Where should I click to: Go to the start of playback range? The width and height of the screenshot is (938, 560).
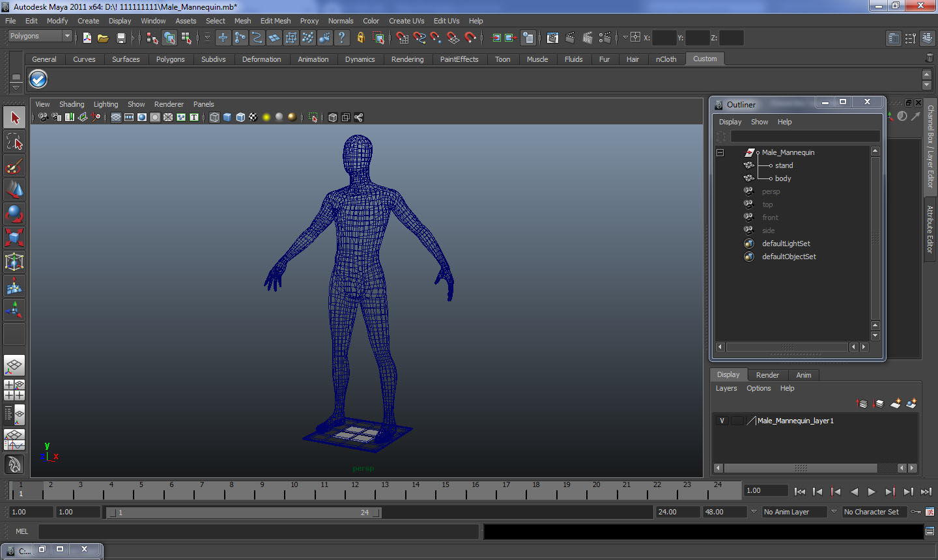799,492
